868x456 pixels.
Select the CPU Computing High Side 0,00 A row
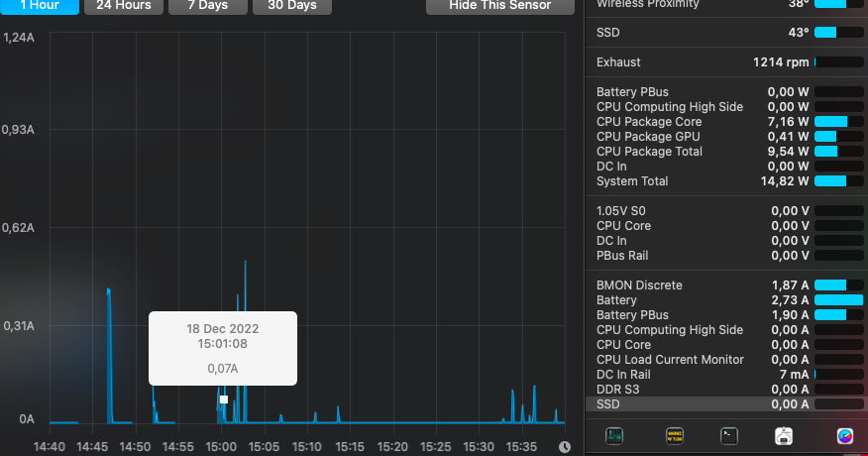726,330
